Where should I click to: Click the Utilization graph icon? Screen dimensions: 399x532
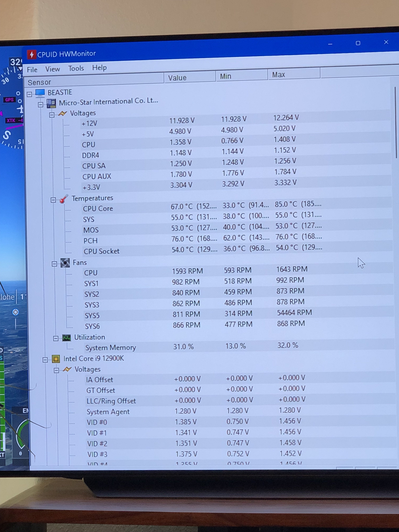click(x=67, y=338)
